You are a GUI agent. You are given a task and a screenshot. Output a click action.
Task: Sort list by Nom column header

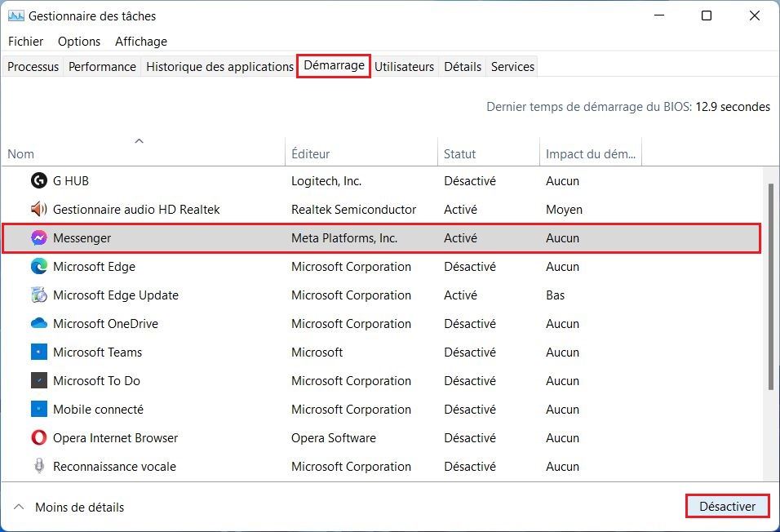pyautogui.click(x=21, y=154)
